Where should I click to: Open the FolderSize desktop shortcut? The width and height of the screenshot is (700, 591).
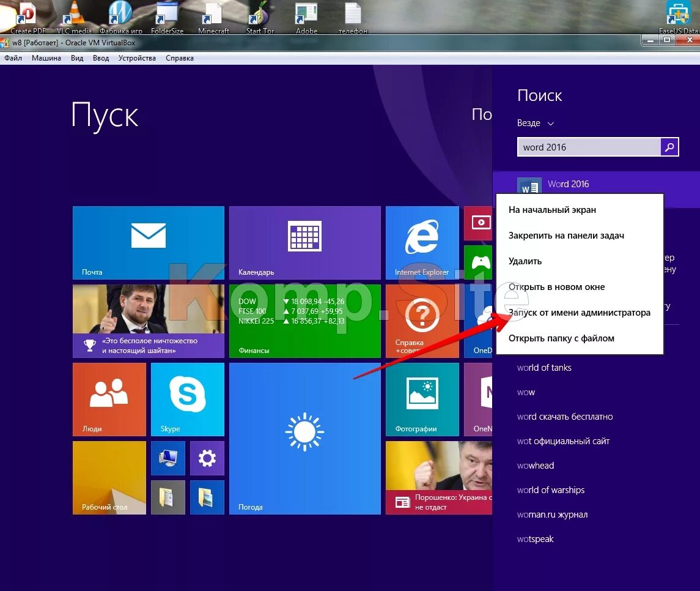pyautogui.click(x=167, y=18)
